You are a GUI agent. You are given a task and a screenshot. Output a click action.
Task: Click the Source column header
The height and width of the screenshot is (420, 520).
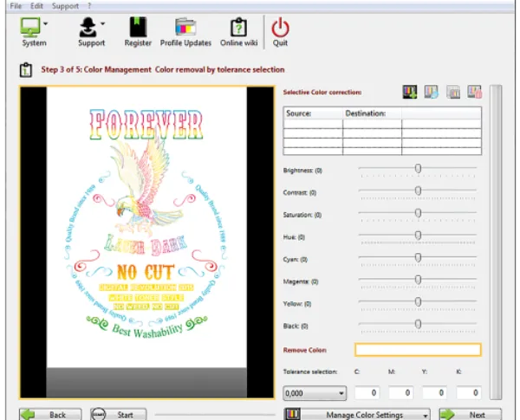[x=313, y=113]
